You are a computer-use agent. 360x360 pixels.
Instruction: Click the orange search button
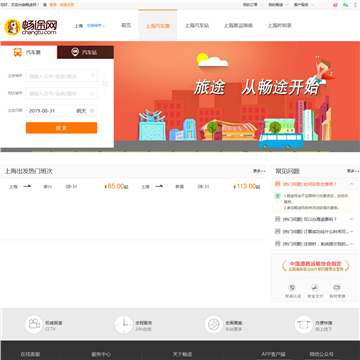coord(62,128)
